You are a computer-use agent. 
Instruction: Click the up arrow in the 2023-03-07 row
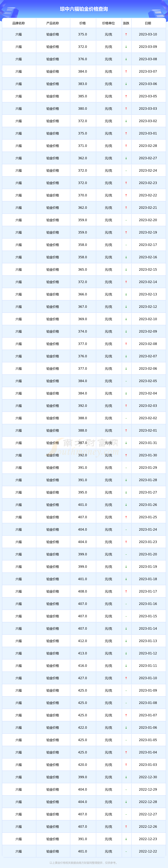(126, 71)
